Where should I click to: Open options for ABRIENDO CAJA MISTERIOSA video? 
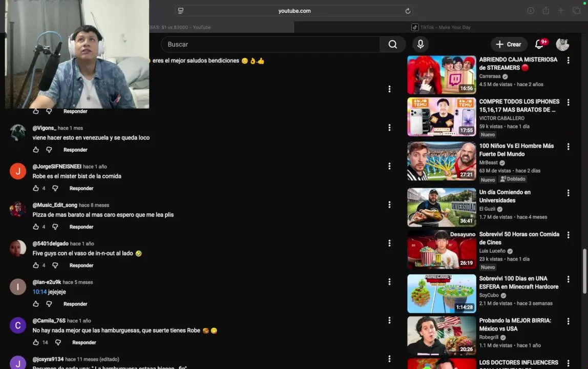coord(568,60)
